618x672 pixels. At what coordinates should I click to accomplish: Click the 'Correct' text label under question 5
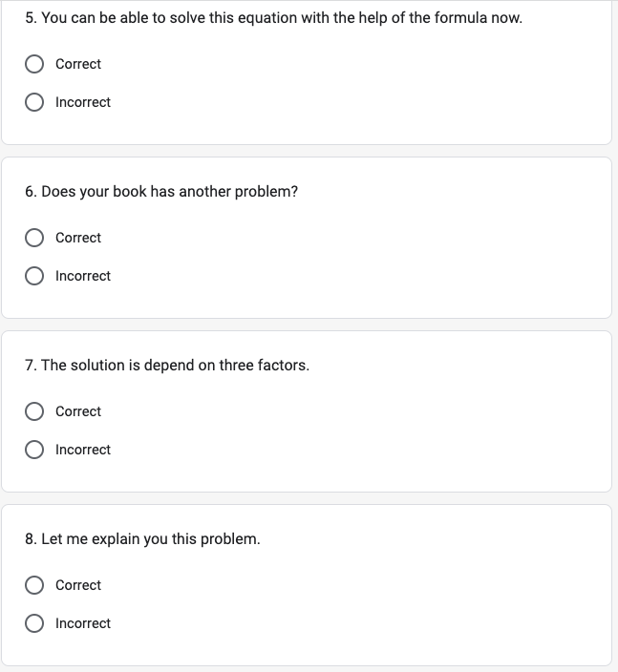78,64
